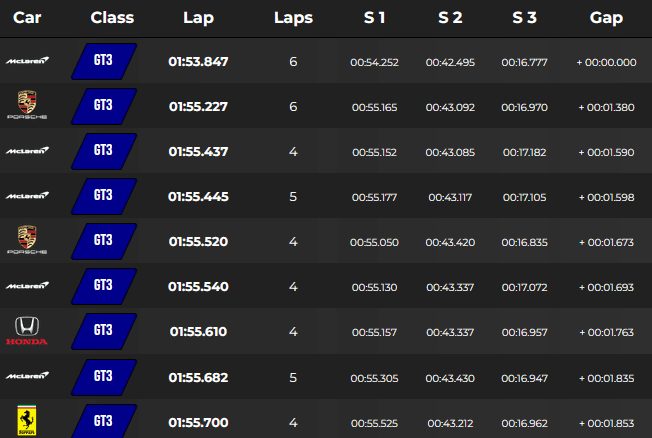Click the S 2 time 00:43.117
This screenshot has width=652, height=438.
tap(450, 197)
